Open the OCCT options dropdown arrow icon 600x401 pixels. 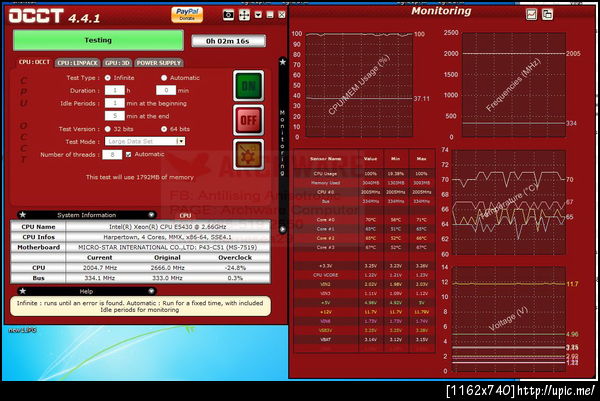pyautogui.click(x=258, y=15)
